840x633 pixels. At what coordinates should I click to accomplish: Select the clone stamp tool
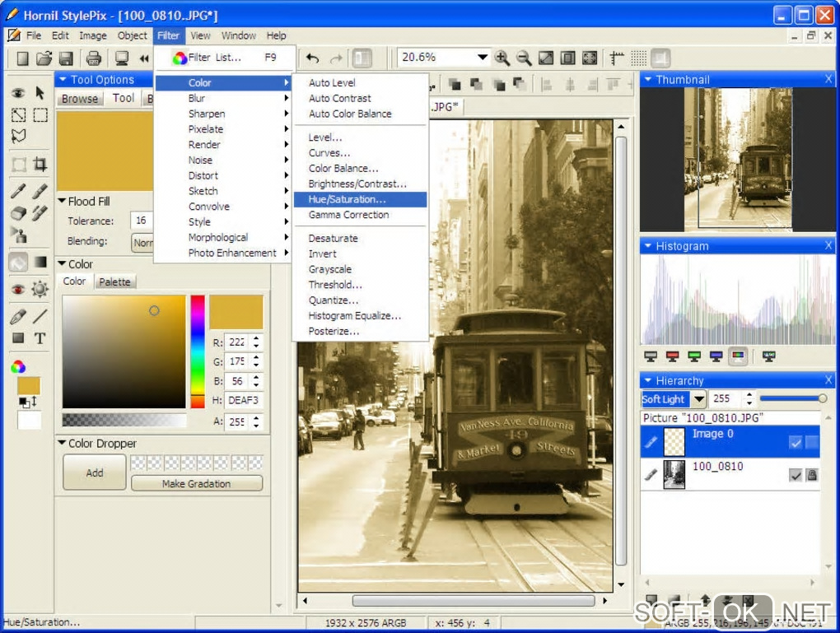18,235
